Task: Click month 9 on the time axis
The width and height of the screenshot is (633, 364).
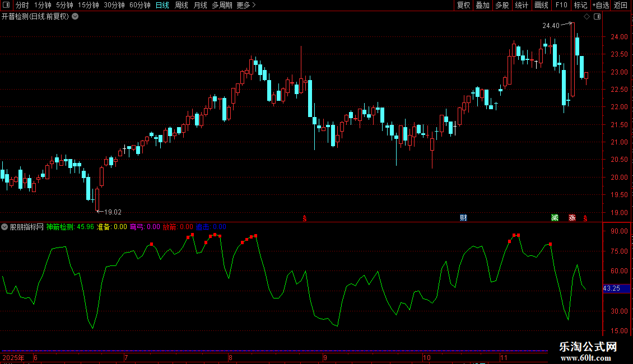Action: [325, 357]
